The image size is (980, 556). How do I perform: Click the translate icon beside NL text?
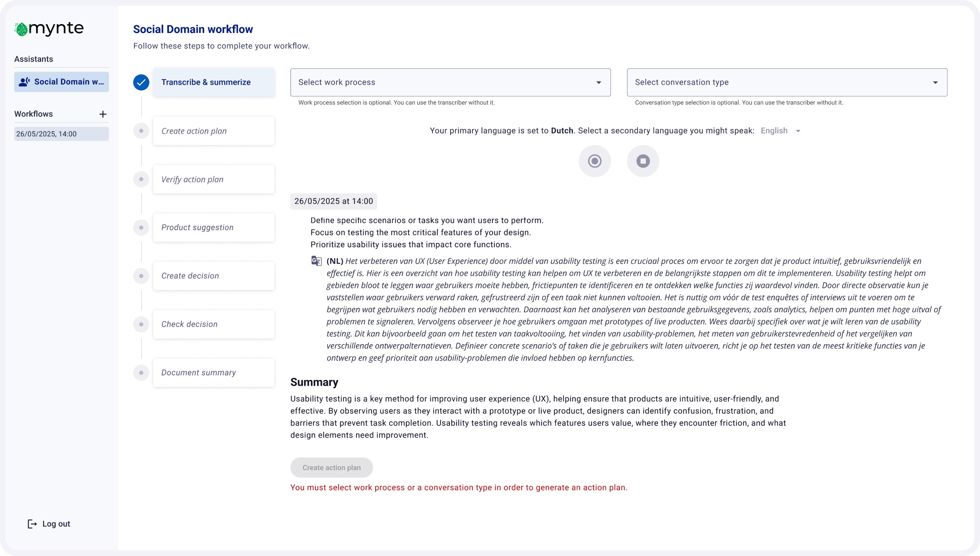coord(316,261)
